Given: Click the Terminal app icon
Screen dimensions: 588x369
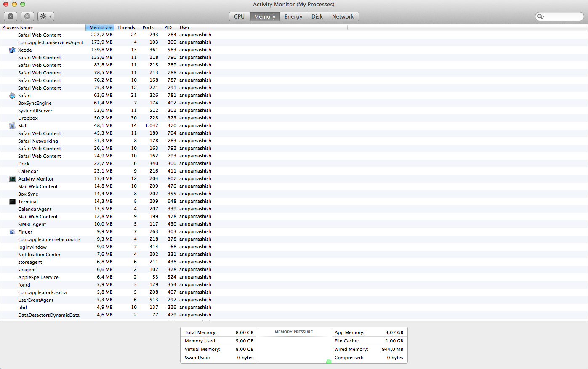Looking at the screenshot, I should click(12, 202).
